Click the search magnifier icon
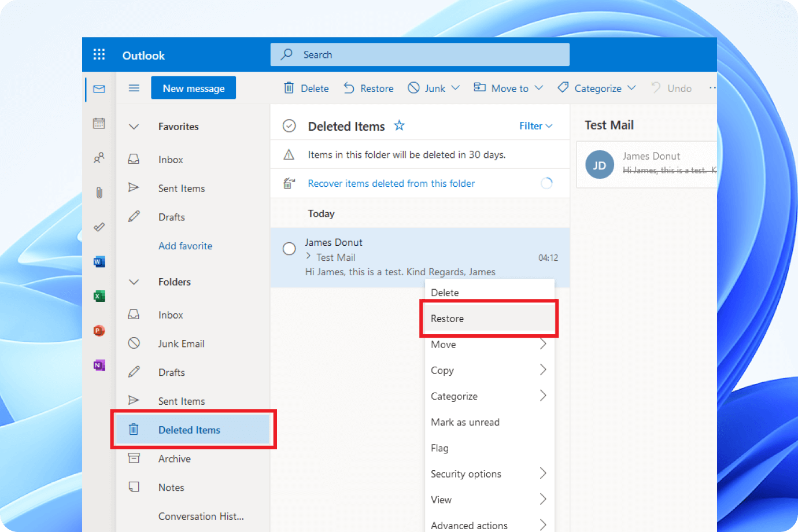Screen dimensions: 798x532 (x=287, y=54)
